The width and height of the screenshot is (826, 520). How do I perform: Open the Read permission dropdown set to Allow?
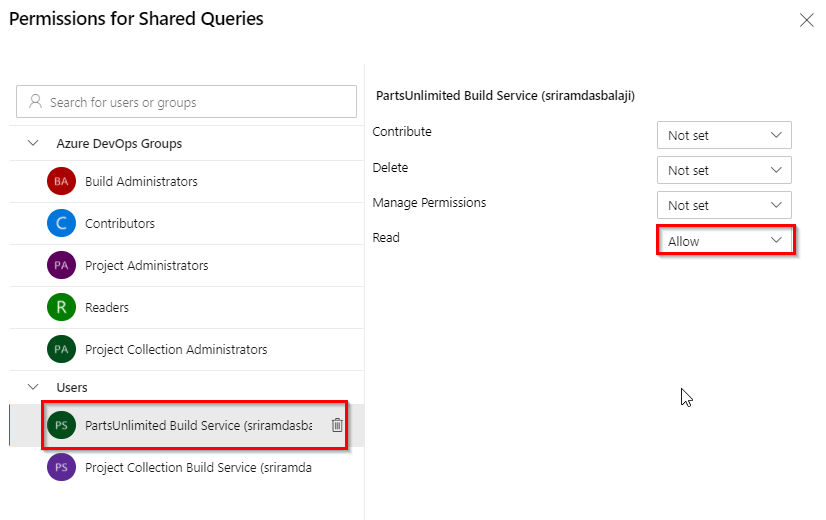coord(725,241)
